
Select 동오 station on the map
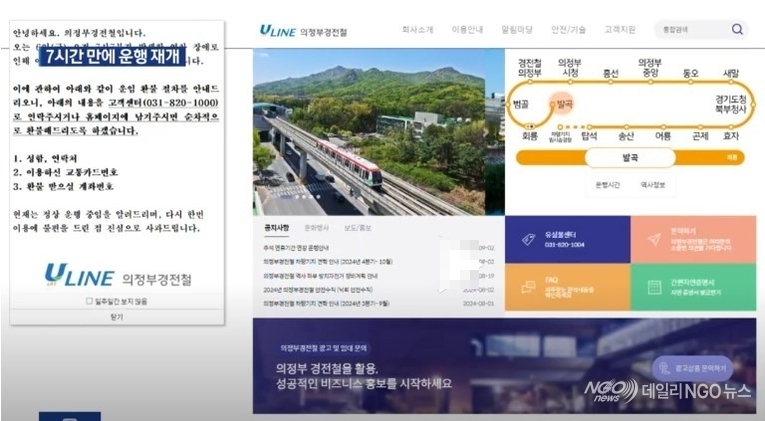690,74
